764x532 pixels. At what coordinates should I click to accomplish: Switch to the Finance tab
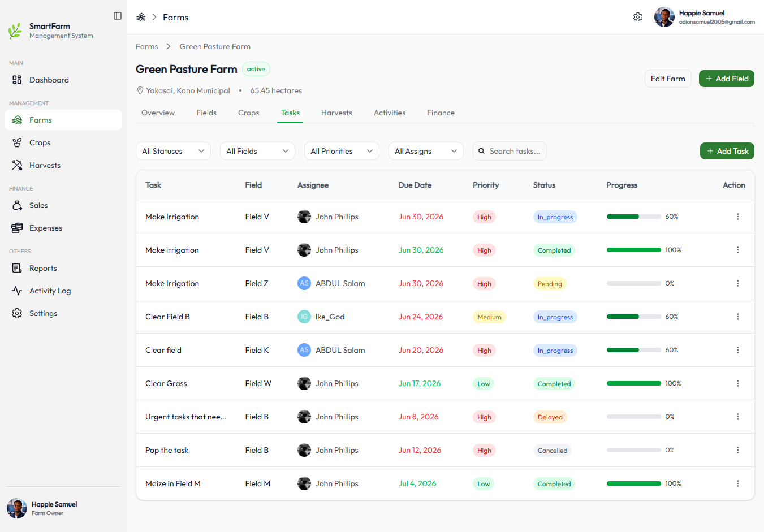click(441, 113)
